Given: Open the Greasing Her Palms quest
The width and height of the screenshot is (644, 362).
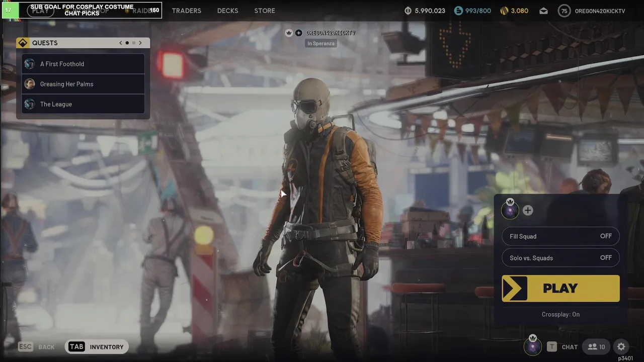Looking at the screenshot, I should tap(83, 84).
